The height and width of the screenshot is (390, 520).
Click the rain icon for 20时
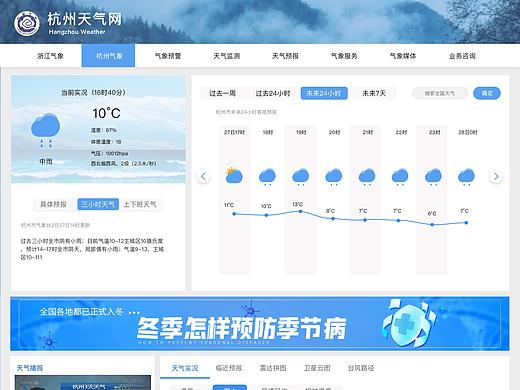[x=334, y=176]
